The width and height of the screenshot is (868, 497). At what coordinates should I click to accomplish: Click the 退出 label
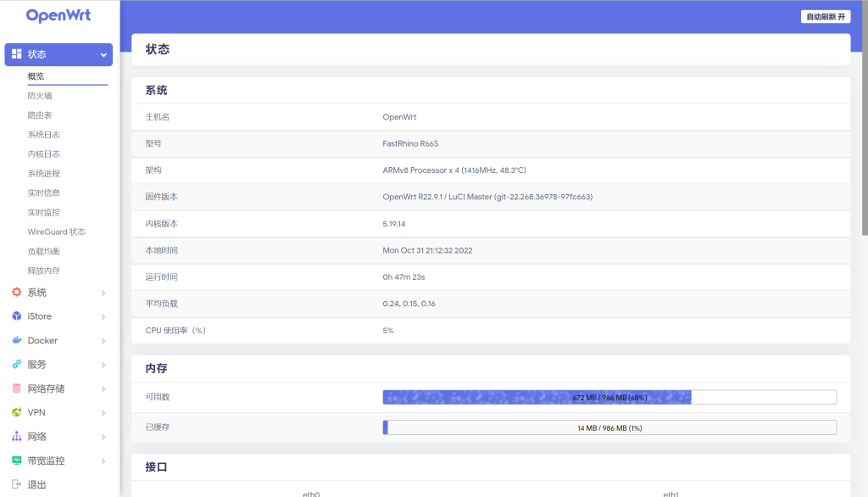pos(36,484)
